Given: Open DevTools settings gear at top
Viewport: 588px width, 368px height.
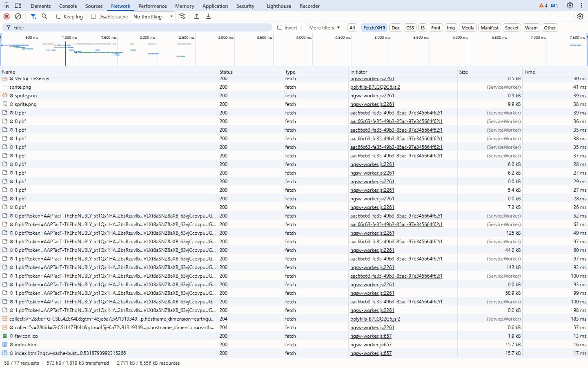Looking at the screenshot, I should pos(570,6).
